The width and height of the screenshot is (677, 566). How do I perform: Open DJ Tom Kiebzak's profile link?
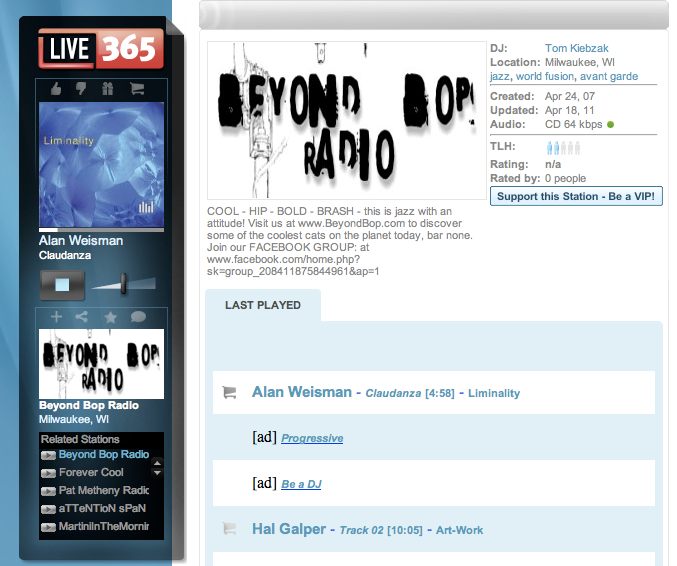[576, 48]
